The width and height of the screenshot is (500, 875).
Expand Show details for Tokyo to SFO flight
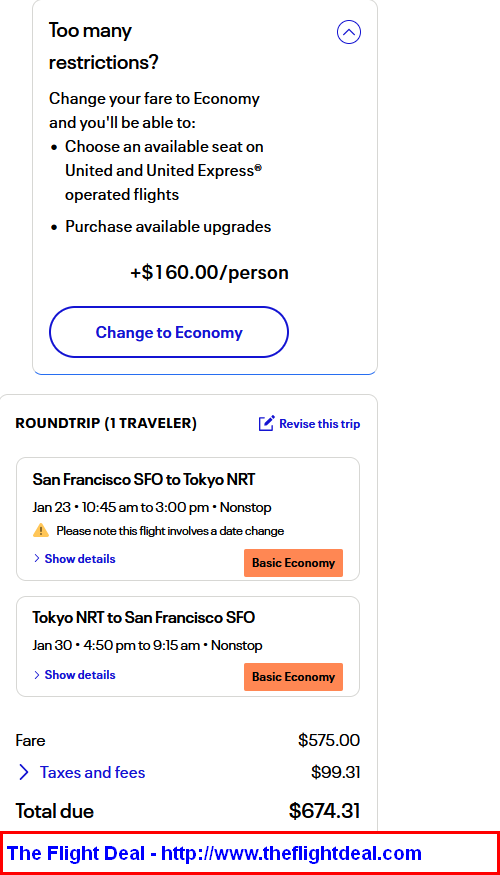tap(80, 675)
